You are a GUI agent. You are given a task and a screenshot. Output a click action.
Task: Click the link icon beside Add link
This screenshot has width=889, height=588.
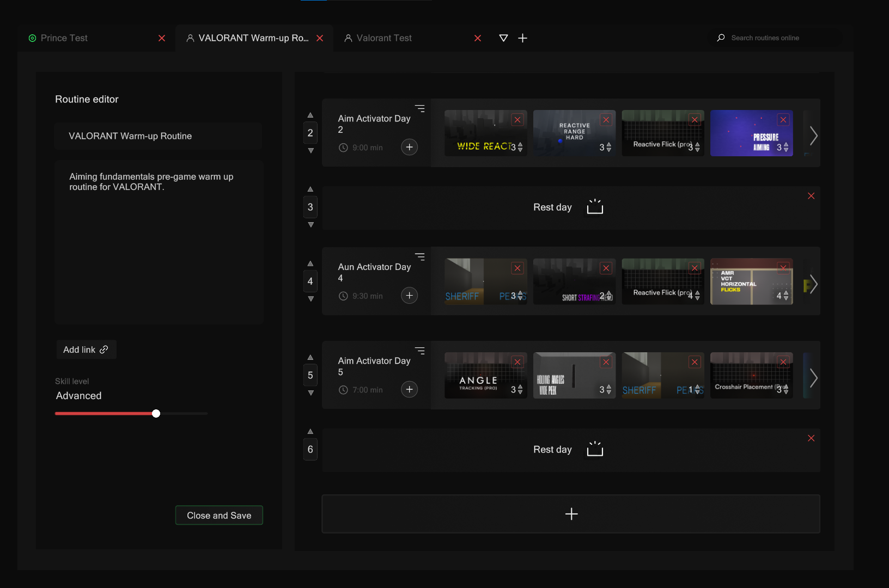pos(103,350)
